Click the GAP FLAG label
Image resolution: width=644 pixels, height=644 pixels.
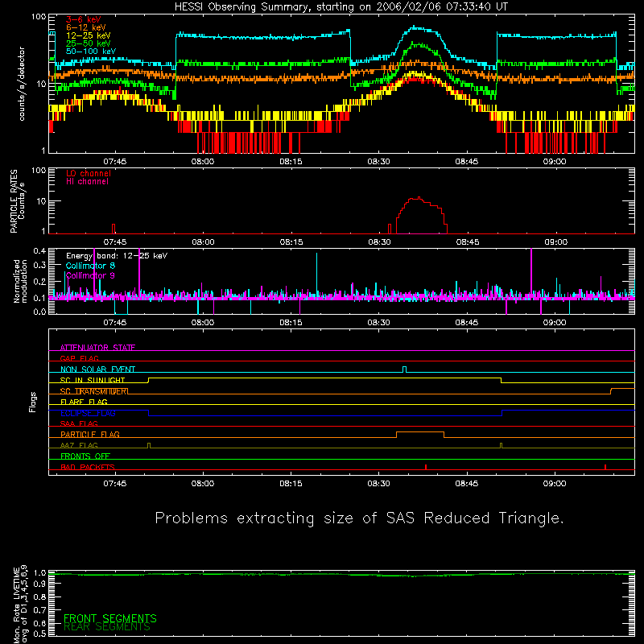pyautogui.click(x=80, y=358)
